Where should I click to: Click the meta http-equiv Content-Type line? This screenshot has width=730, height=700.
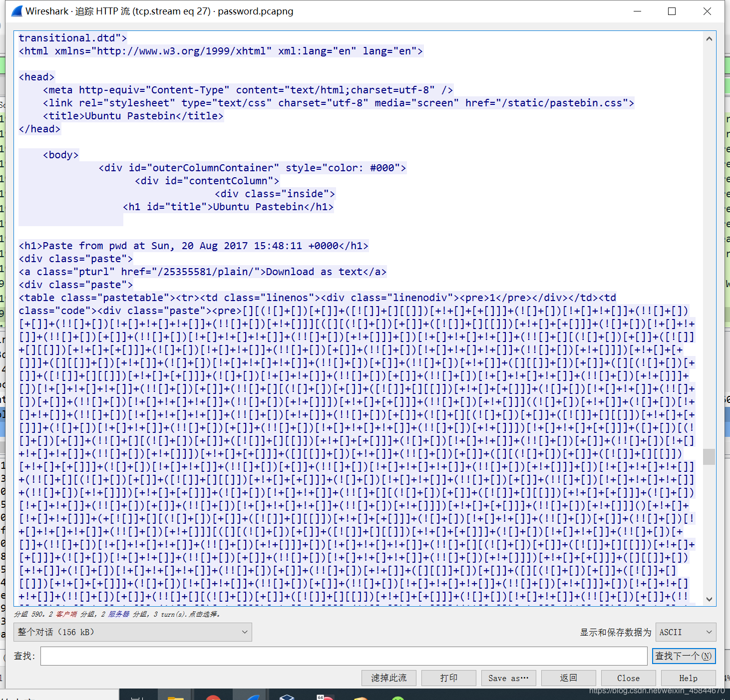[x=248, y=90]
